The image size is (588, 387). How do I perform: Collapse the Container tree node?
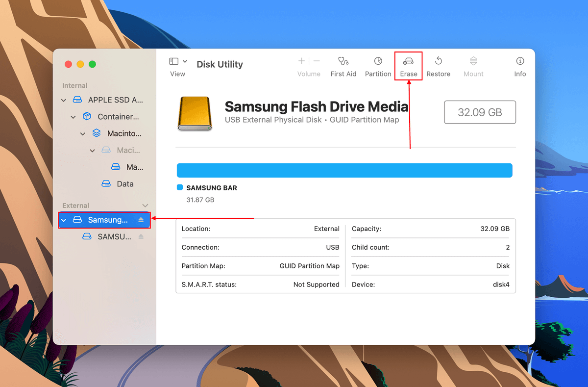click(73, 117)
